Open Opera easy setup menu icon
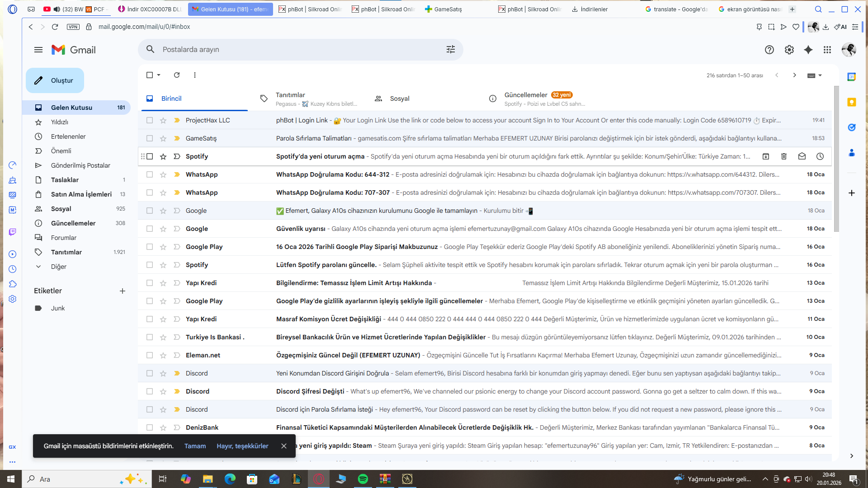This screenshot has height=488, width=868. coord(855,27)
